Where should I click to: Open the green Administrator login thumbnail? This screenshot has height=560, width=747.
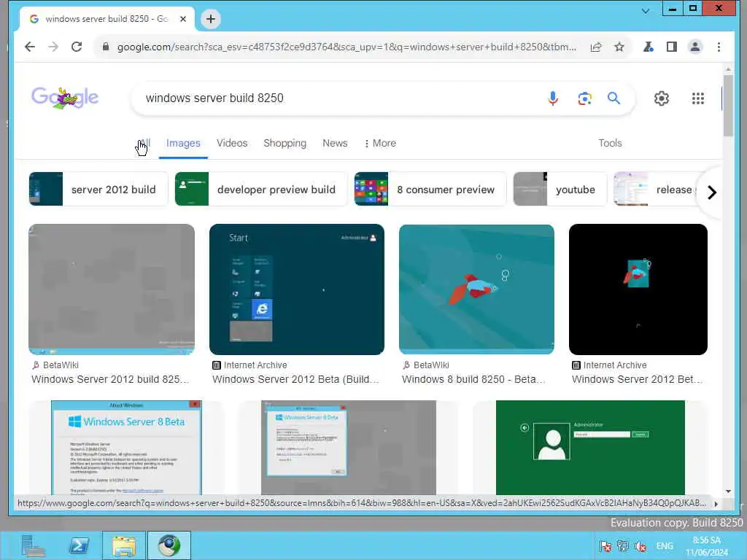point(590,447)
